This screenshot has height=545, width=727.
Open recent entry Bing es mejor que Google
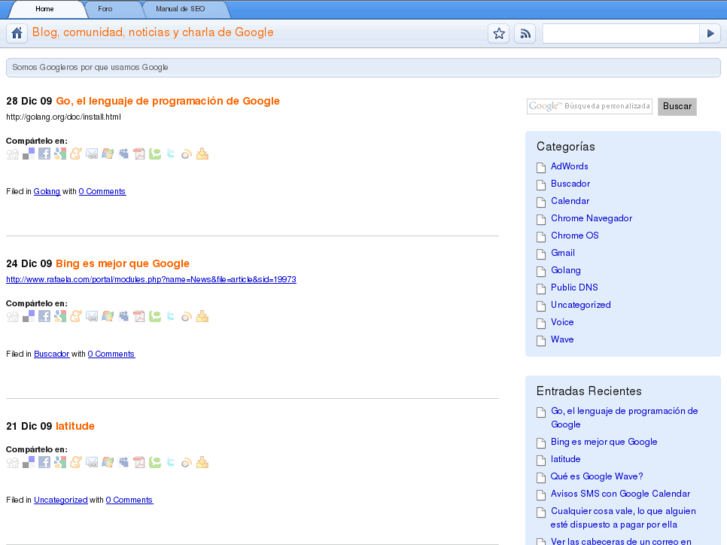click(604, 442)
